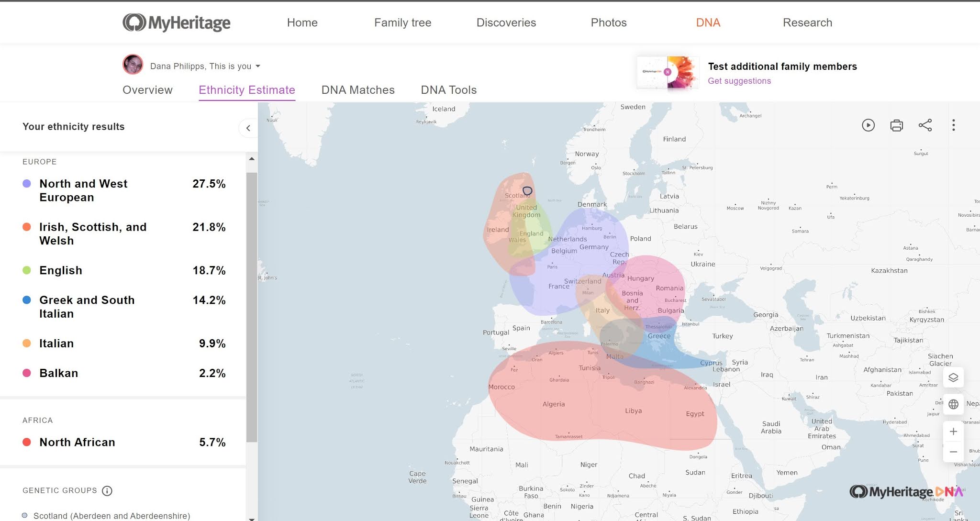This screenshot has height=521, width=980.
Task: Switch to the DNA Matches tab
Action: 357,90
